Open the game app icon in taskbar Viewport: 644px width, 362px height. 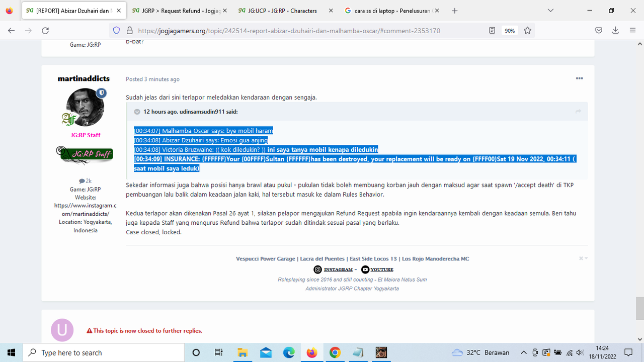381,352
